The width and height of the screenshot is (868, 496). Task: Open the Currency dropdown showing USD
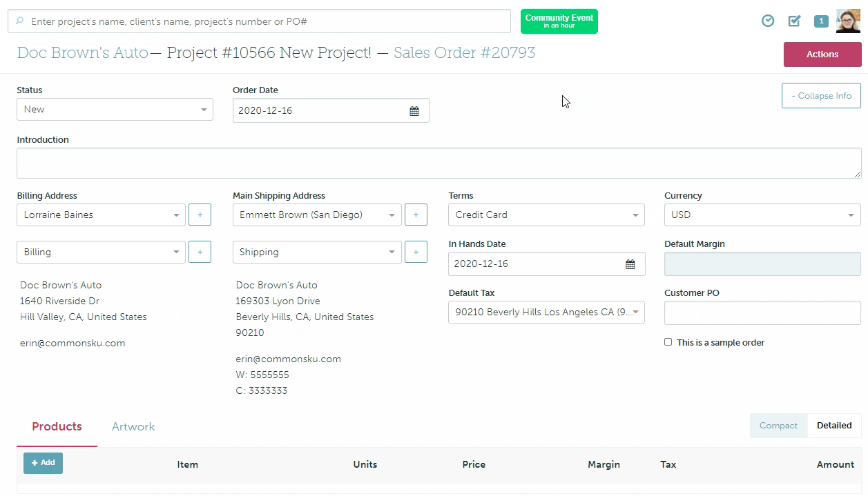coord(762,215)
